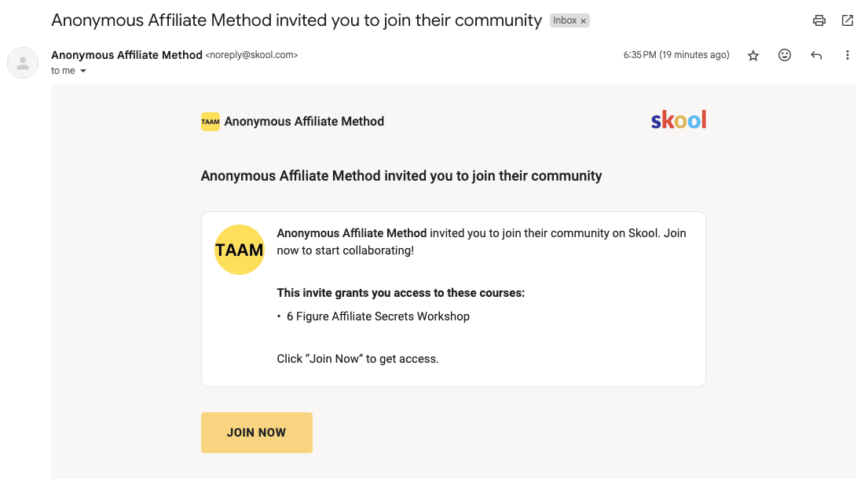Click the JOIN NOW button
This screenshot has height=479, width=868.
[257, 433]
